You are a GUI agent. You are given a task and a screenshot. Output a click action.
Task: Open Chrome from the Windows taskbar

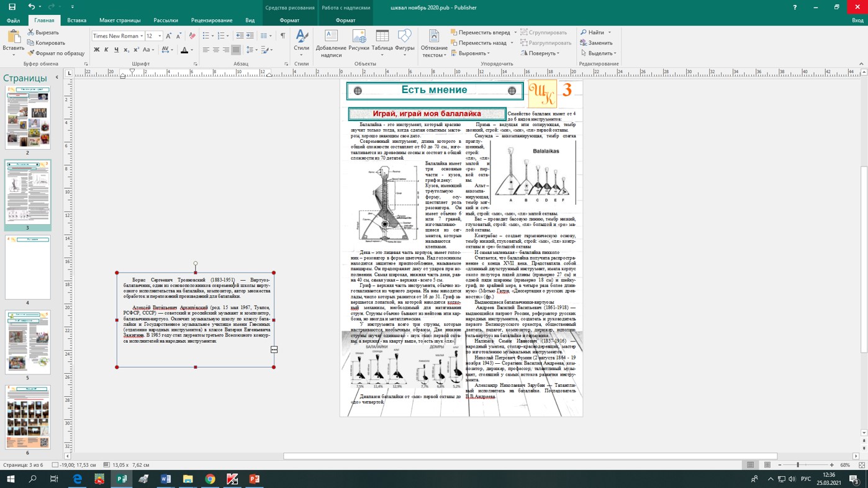point(210,479)
